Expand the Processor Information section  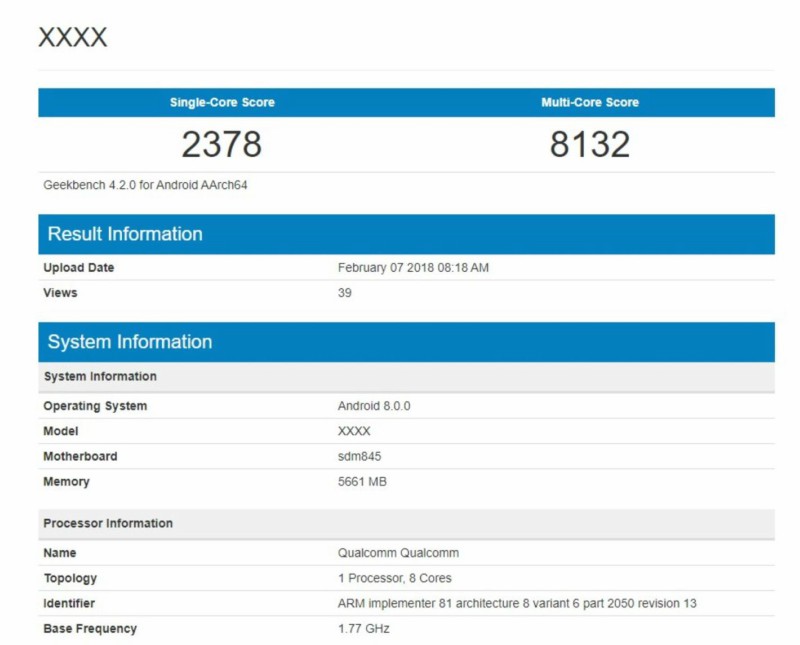[112, 523]
